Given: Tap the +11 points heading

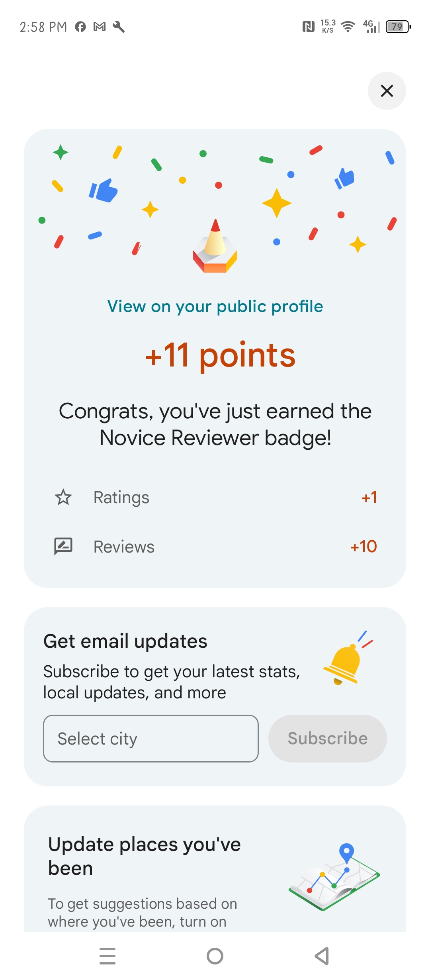Looking at the screenshot, I should pyautogui.click(x=220, y=355).
